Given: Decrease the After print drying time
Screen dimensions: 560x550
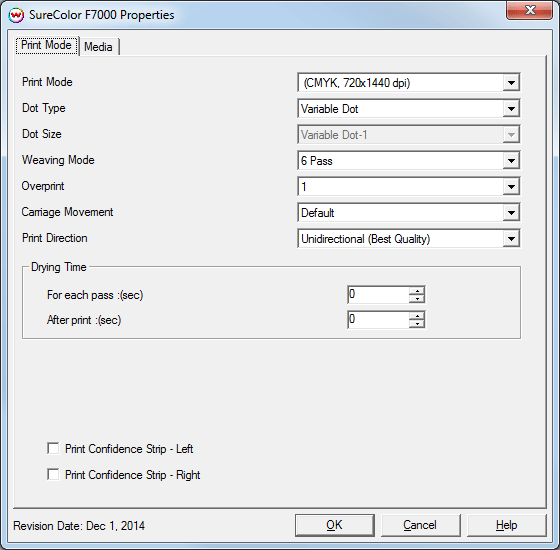Looking at the screenshot, I should coord(417,324).
